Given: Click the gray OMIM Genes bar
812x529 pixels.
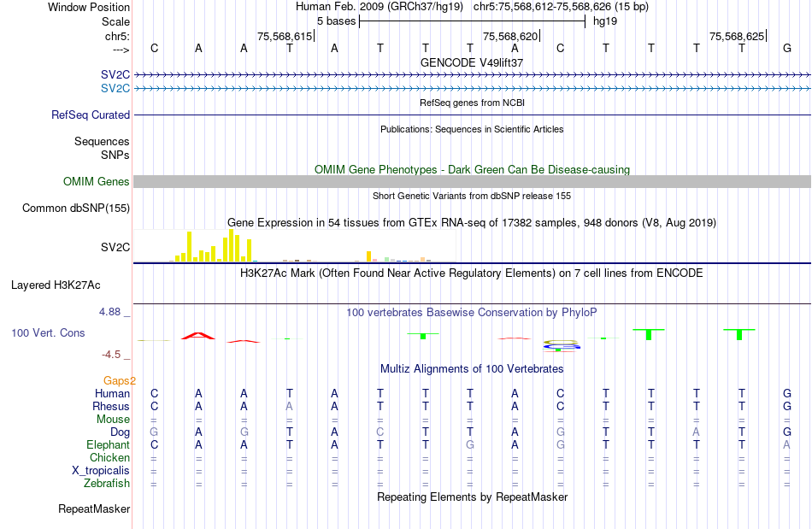Looking at the screenshot, I should tap(472, 182).
